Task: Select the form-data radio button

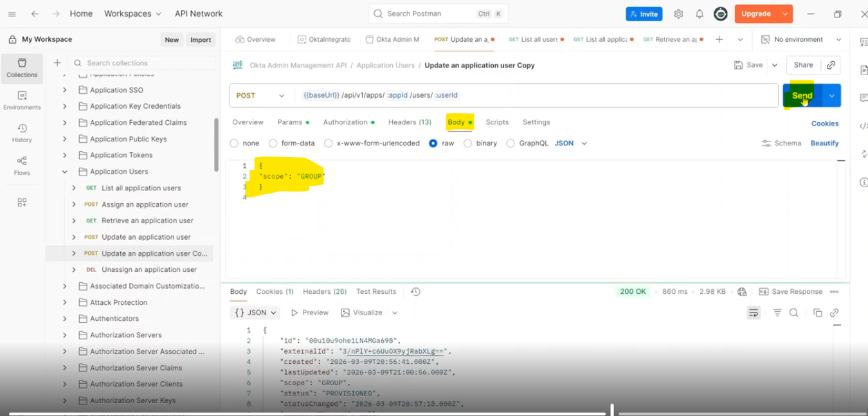Action: click(273, 143)
